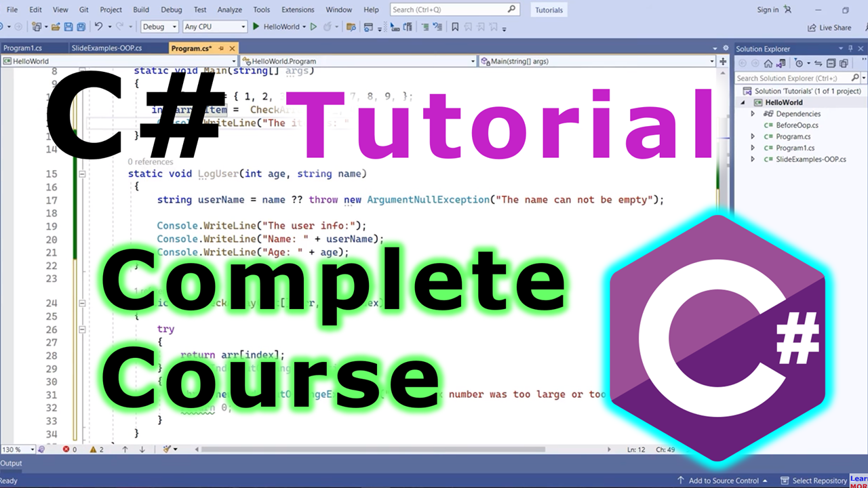Click the Home icon in Solution Explorer
The width and height of the screenshot is (868, 488).
coord(768,63)
